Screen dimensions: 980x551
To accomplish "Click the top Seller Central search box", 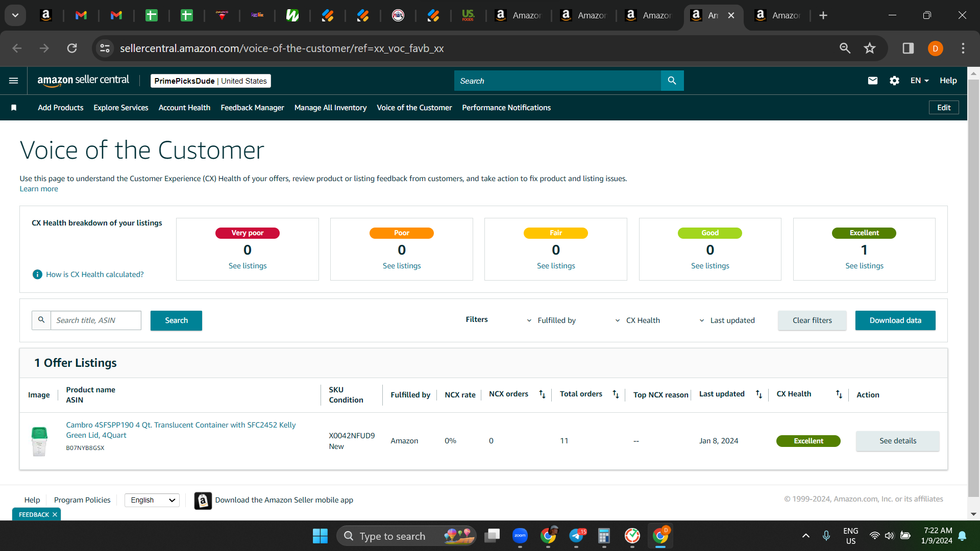I will (x=557, y=81).
